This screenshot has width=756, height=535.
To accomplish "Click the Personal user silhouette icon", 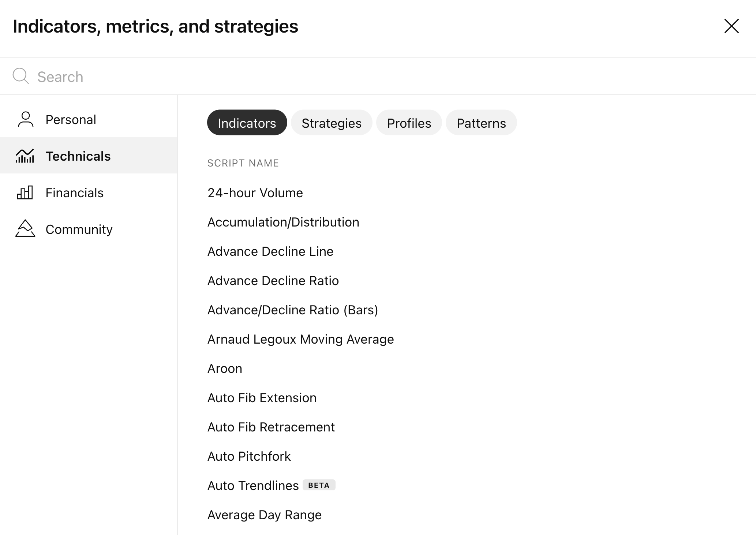I will [25, 120].
